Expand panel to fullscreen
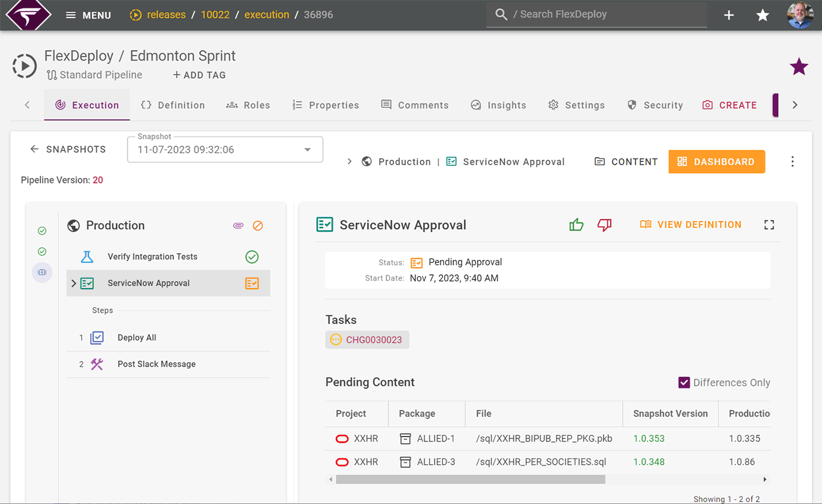This screenshot has width=822, height=504. pyautogui.click(x=769, y=225)
